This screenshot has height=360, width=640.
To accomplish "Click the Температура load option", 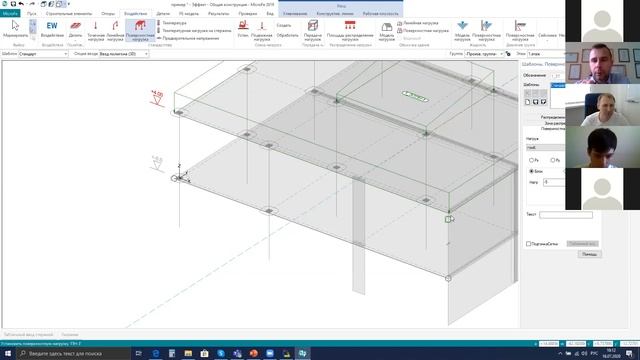I will 171,23.
